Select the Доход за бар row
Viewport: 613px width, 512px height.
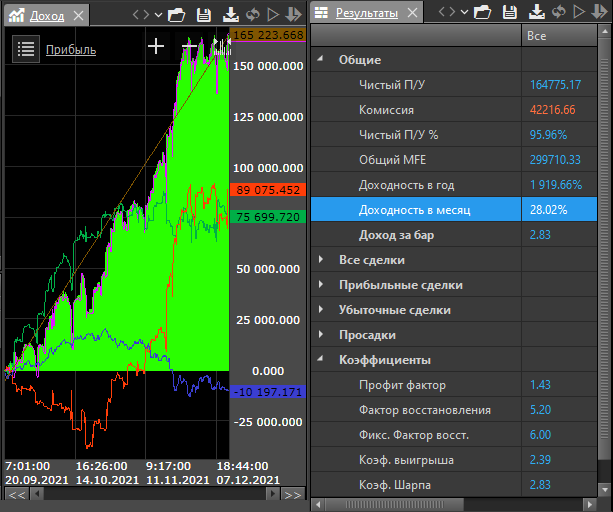pyautogui.click(x=454, y=235)
